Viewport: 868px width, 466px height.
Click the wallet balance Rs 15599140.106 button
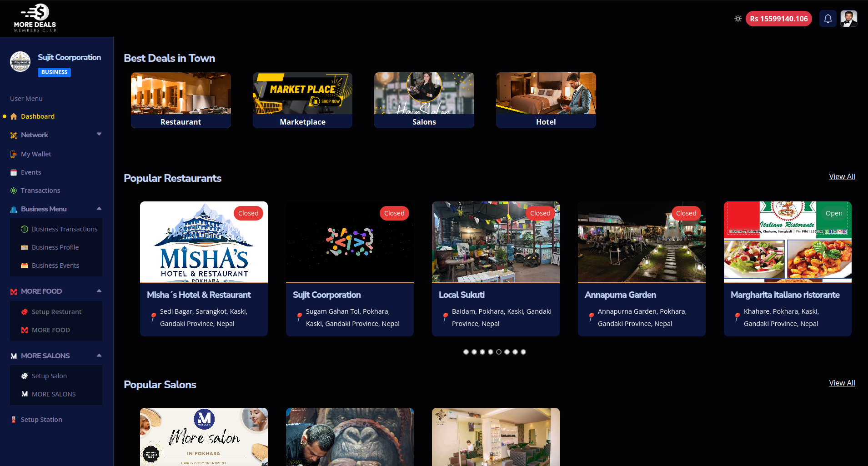[779, 19]
